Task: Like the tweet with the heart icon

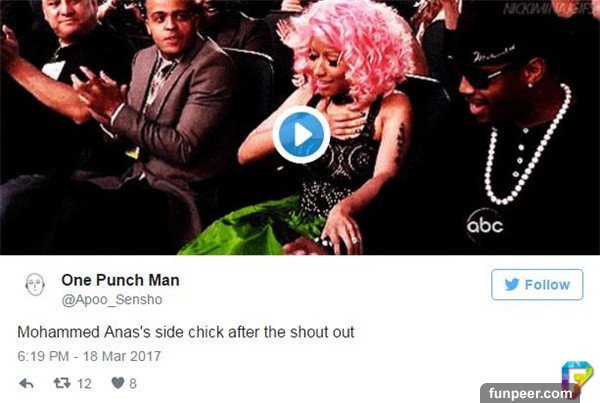Action: tap(118, 382)
